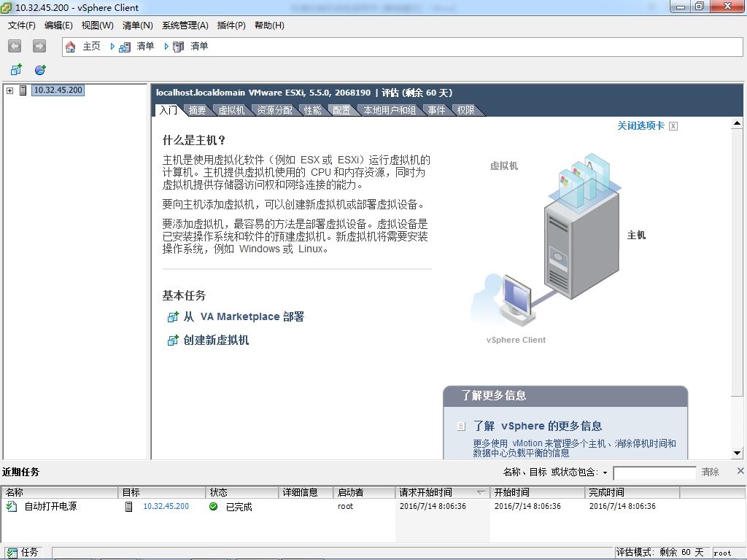
Task: Click the Home house icon in breadcrumb
Action: coord(71,47)
